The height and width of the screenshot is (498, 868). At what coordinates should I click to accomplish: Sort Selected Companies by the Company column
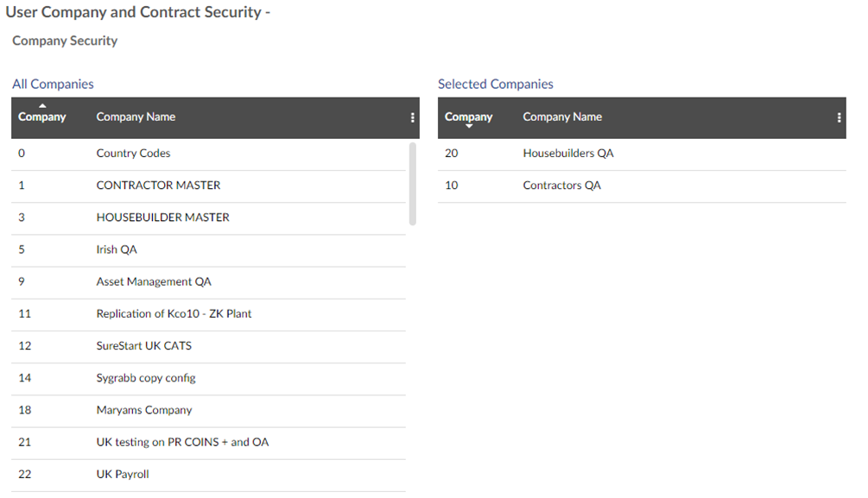tap(468, 117)
